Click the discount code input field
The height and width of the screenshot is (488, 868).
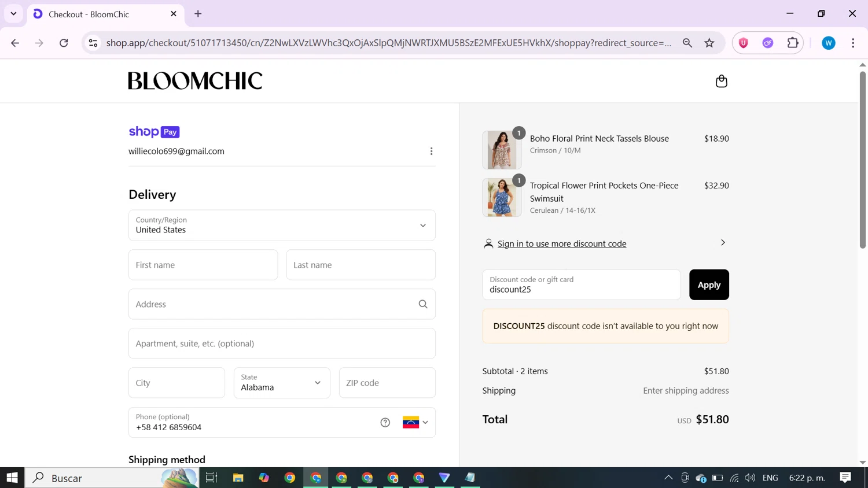[x=582, y=284]
